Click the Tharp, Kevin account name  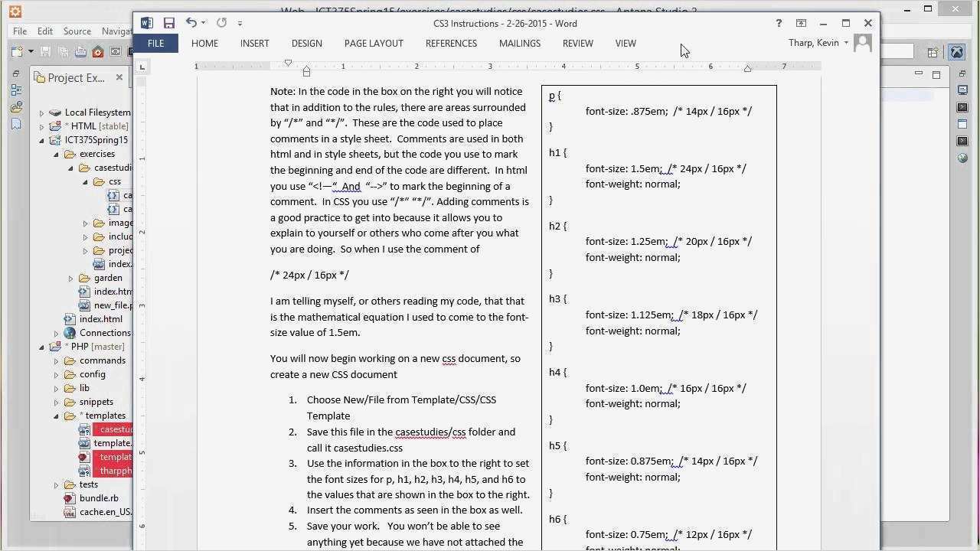pos(813,43)
